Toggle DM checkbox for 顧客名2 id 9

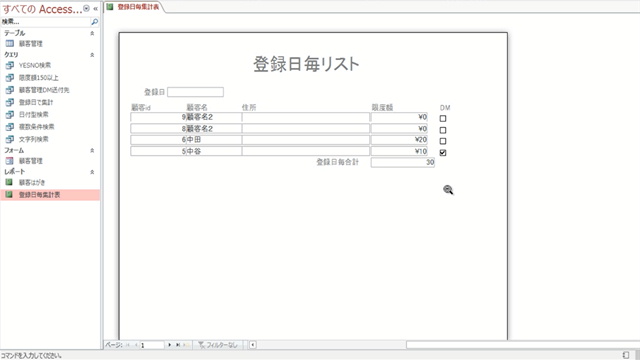click(443, 118)
